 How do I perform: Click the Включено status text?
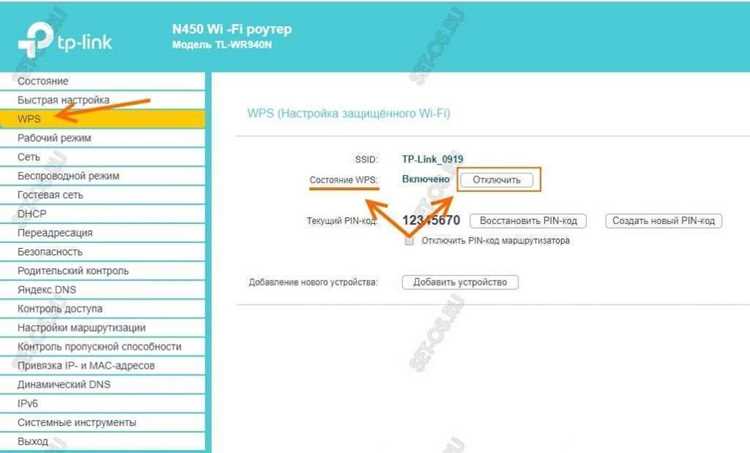tap(426, 179)
